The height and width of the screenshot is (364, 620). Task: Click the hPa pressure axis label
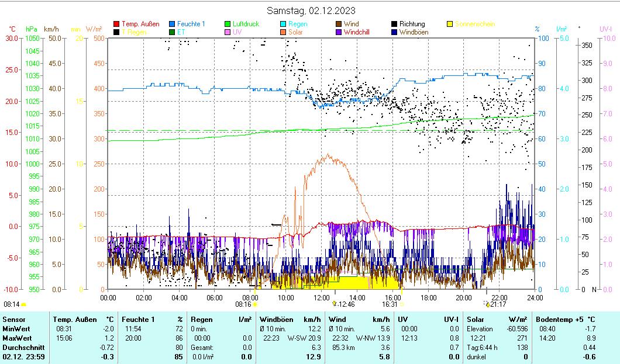point(32,29)
